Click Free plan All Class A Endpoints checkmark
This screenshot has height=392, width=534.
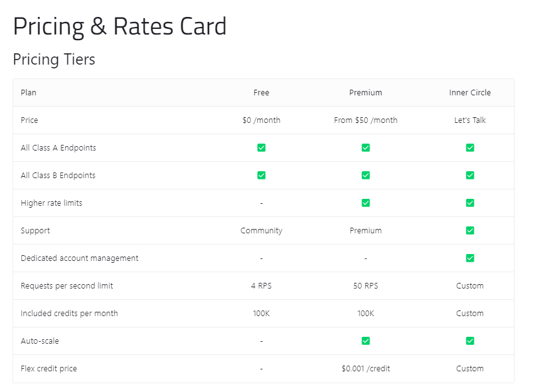[x=261, y=148]
